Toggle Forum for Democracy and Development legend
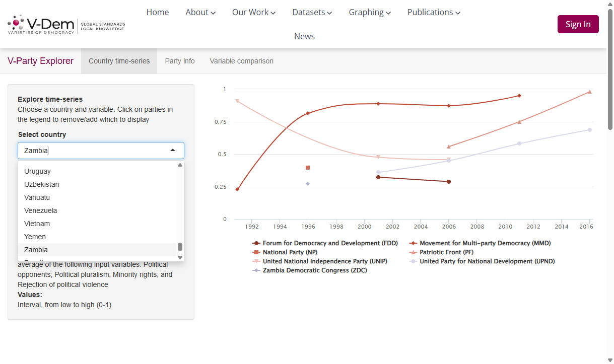This screenshot has width=614, height=364. [325, 243]
